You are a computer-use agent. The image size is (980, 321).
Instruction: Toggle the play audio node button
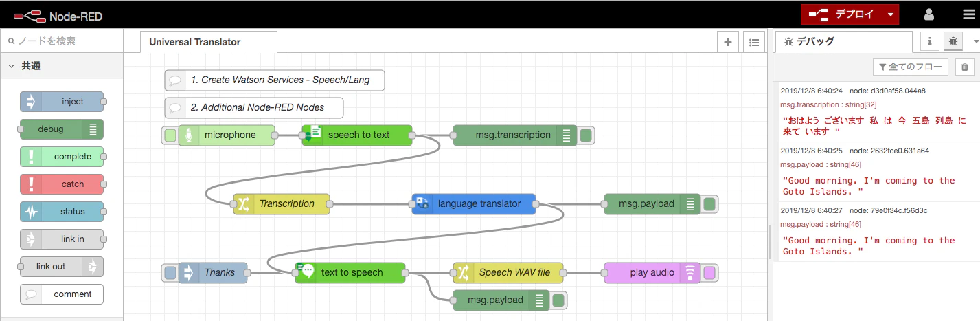pyautogui.click(x=709, y=273)
